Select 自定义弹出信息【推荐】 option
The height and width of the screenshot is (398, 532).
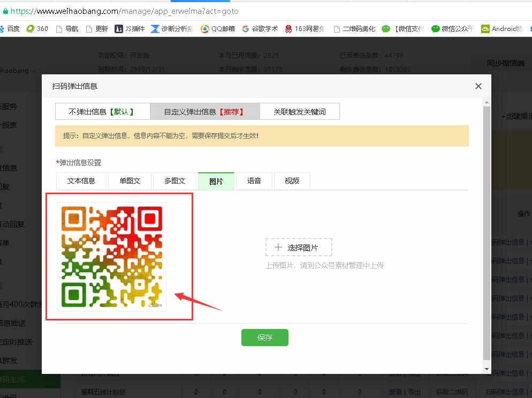coord(205,111)
